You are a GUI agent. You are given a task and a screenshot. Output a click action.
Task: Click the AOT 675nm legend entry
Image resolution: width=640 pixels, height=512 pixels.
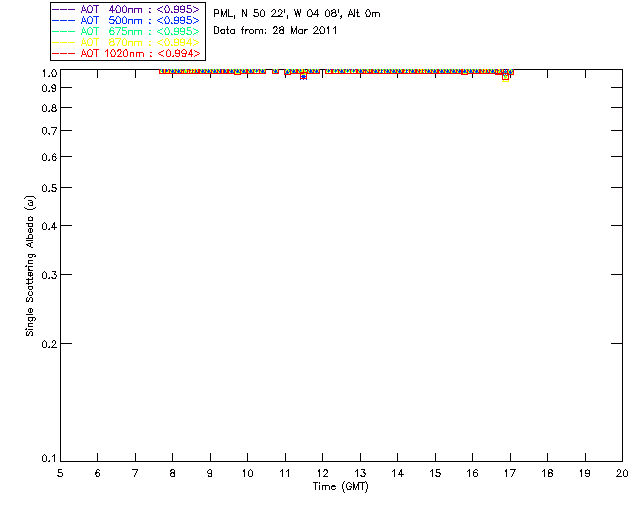pyautogui.click(x=126, y=31)
